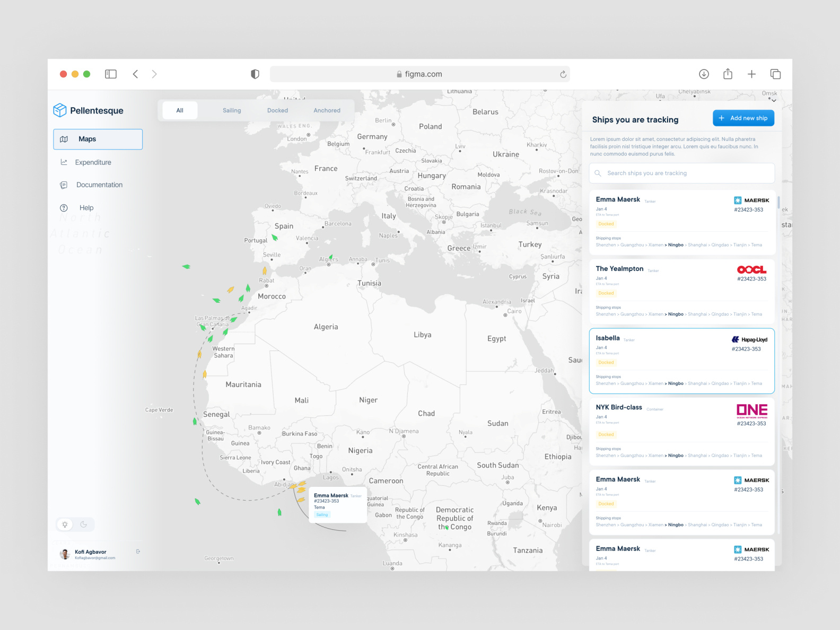Viewport: 840px width, 630px height.
Task: Switch to light mode sun toggle
Action: click(x=65, y=524)
